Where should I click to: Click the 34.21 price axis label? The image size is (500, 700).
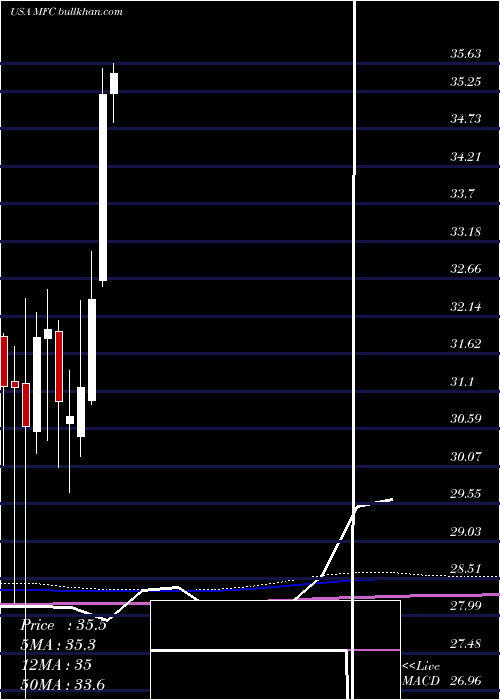[466, 157]
